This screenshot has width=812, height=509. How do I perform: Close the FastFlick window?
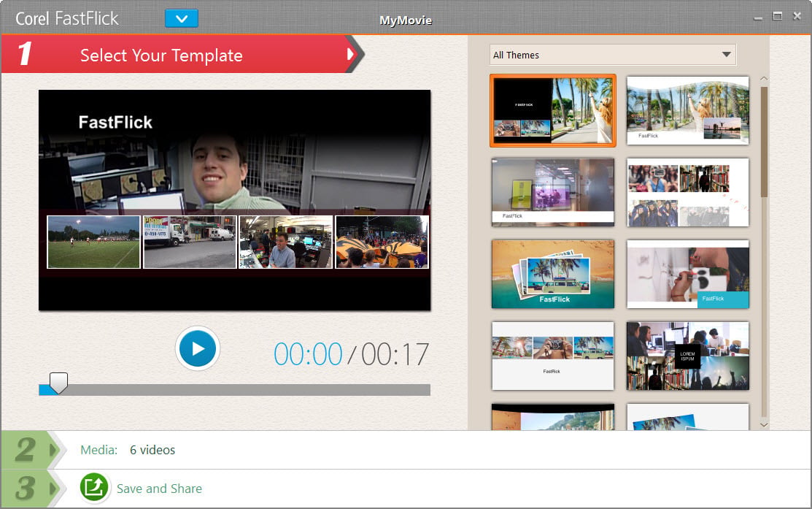click(797, 16)
